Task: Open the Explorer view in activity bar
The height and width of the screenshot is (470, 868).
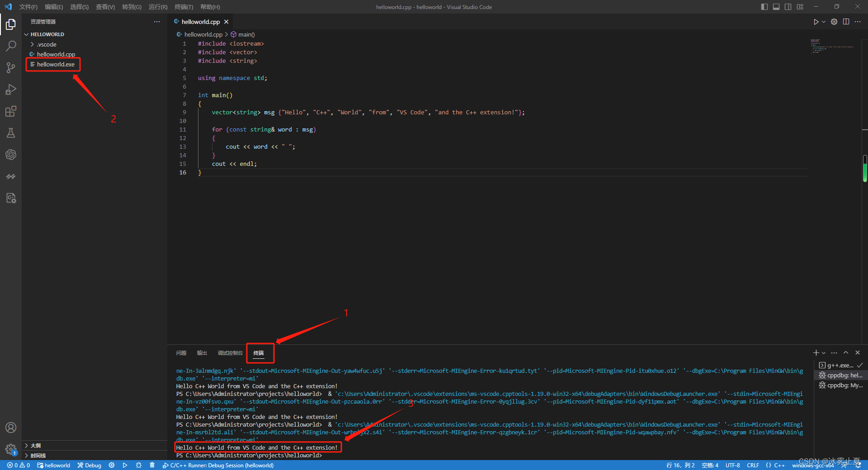Action: tap(11, 24)
